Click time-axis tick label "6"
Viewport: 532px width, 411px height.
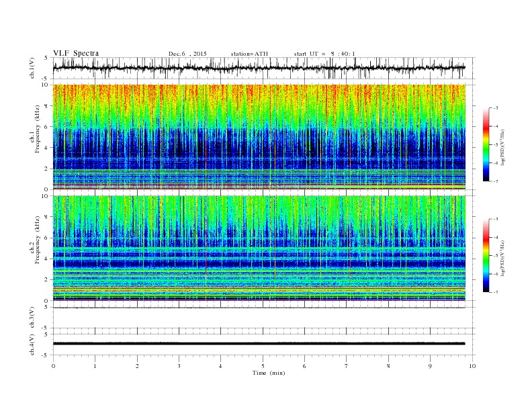[x=304, y=366]
